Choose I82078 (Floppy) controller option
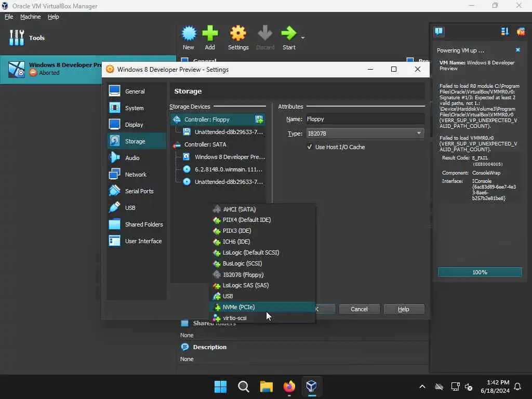532x399 pixels. pos(262,274)
